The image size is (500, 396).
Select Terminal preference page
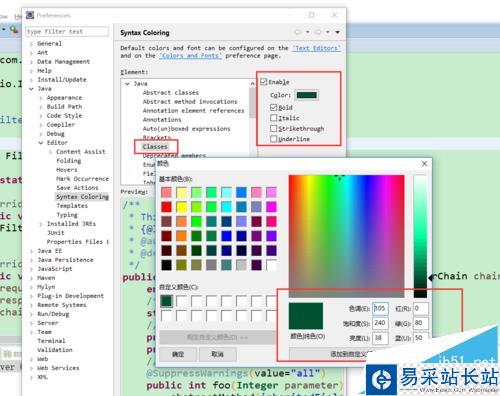[51, 341]
